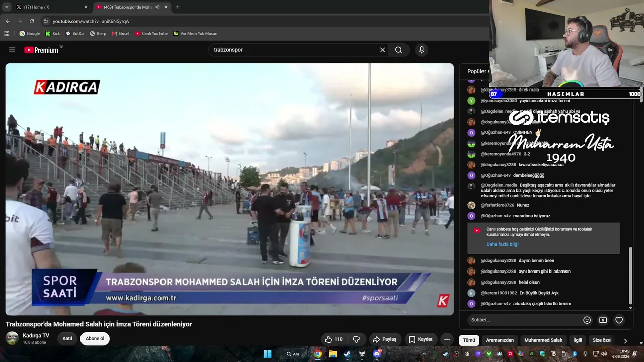
Task: Open the Canlı YouTube bookmark
Action: (151, 34)
